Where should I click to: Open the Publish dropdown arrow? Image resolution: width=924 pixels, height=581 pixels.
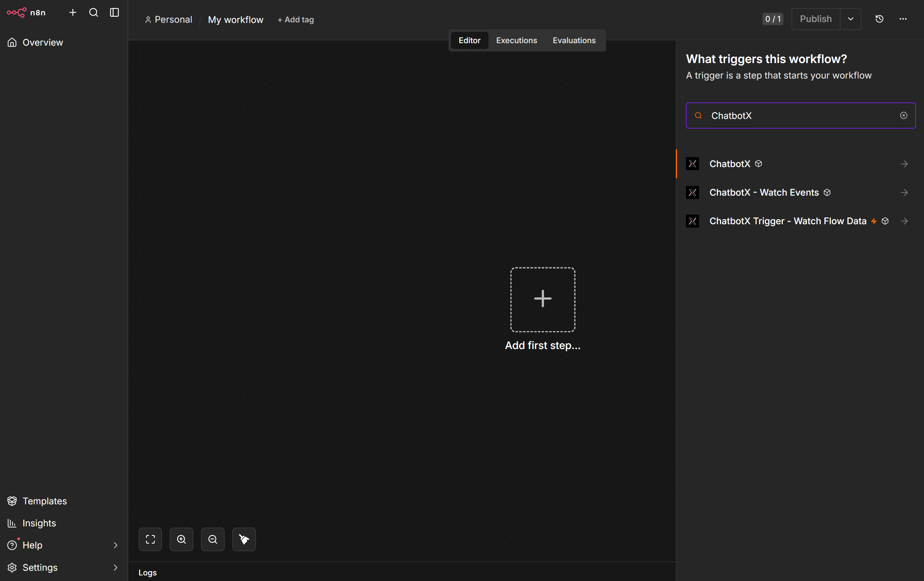click(x=851, y=19)
